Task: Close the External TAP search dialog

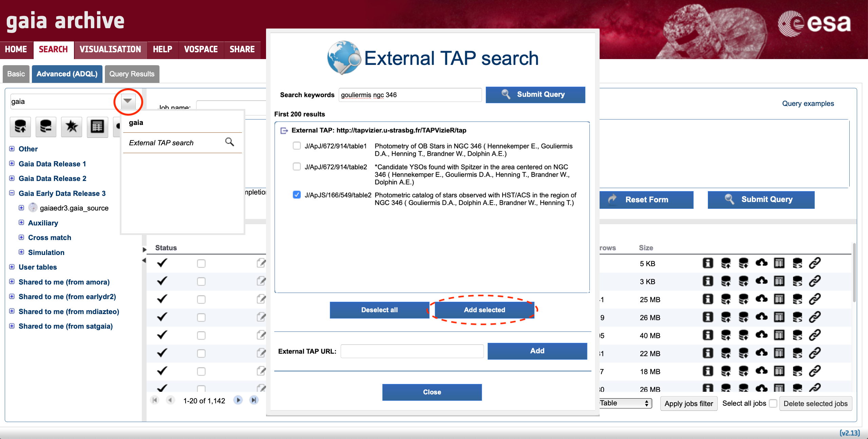Action: click(x=432, y=392)
